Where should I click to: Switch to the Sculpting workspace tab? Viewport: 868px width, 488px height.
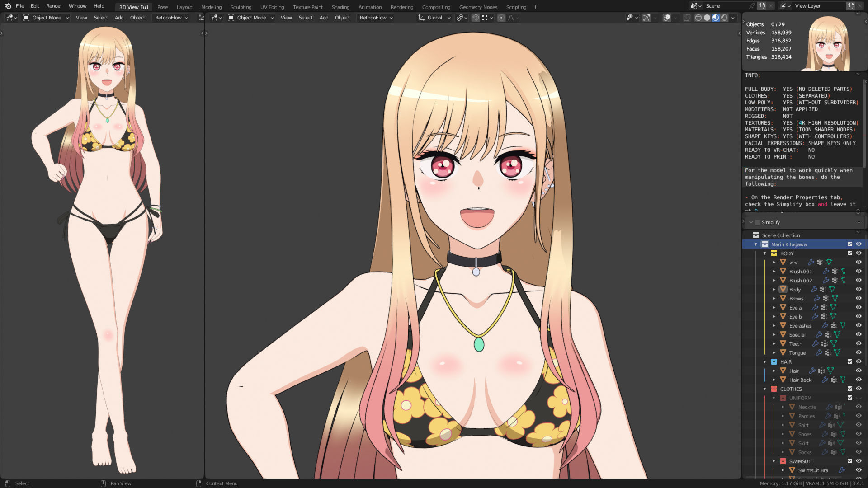click(241, 7)
